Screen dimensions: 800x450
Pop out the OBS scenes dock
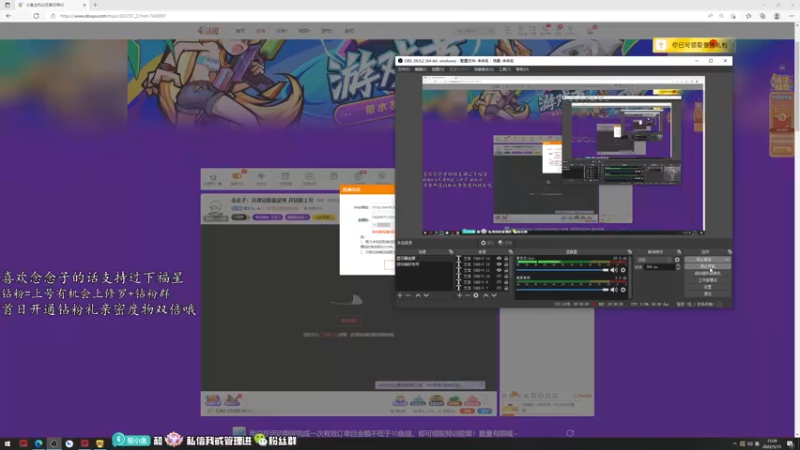tap(451, 252)
